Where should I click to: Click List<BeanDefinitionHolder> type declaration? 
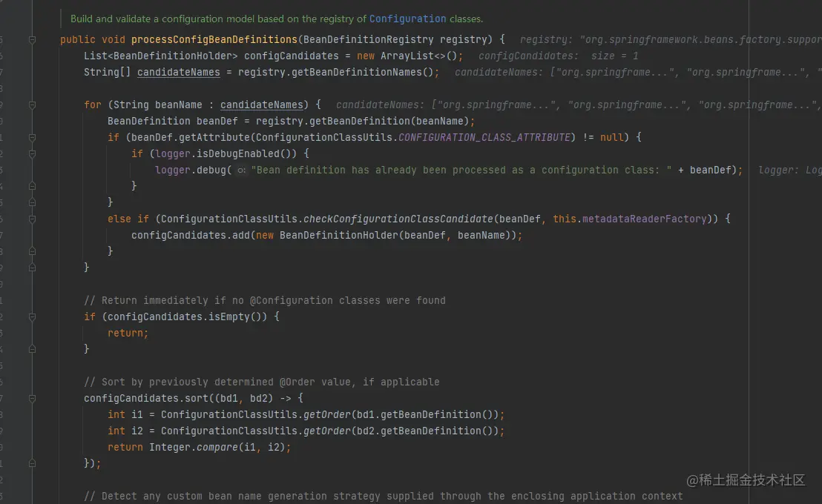click(161, 56)
